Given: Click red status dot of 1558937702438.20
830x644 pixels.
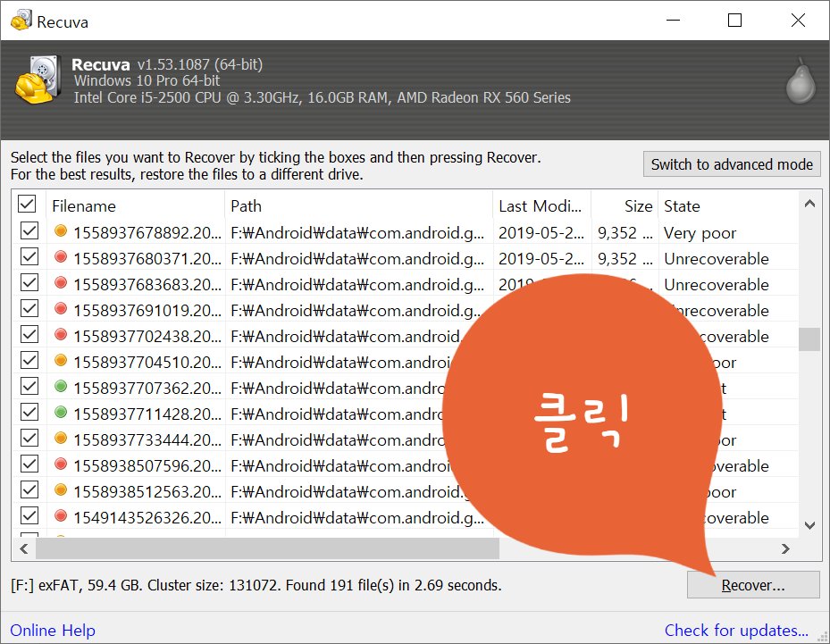Looking at the screenshot, I should (x=61, y=334).
